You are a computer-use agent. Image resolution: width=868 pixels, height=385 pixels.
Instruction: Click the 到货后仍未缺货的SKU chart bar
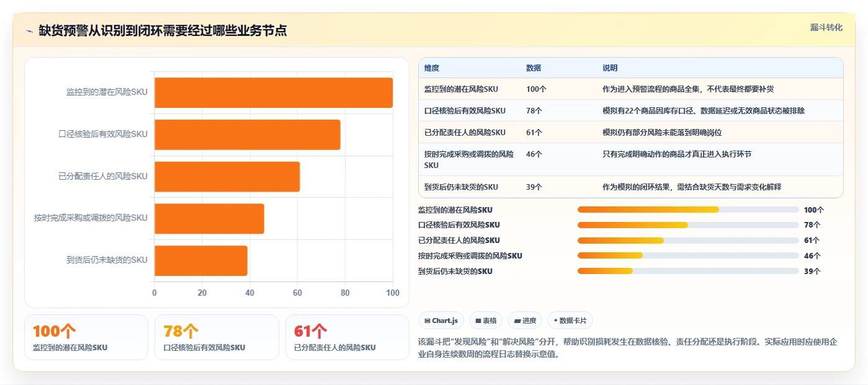tap(201, 260)
